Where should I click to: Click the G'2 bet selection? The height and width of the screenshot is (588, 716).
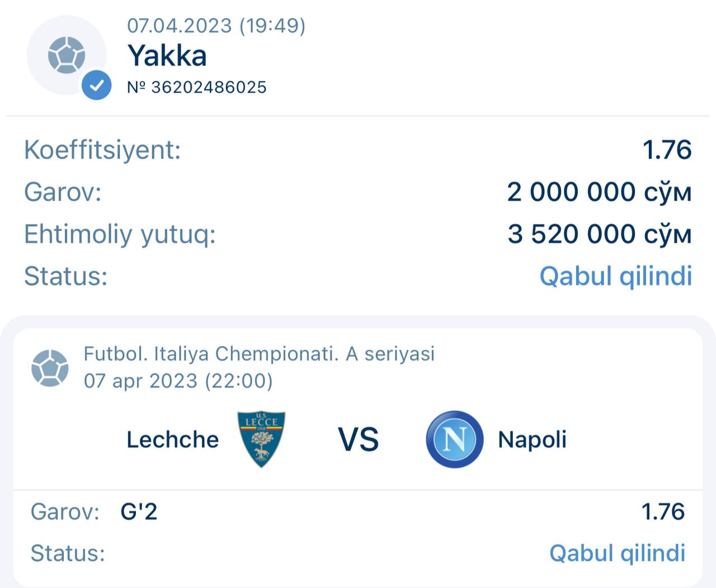click(139, 511)
